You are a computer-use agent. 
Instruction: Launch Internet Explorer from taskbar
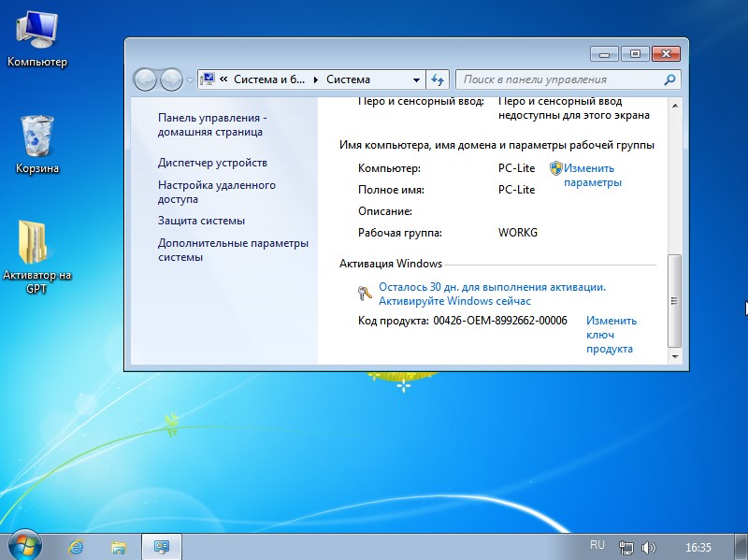[77, 547]
